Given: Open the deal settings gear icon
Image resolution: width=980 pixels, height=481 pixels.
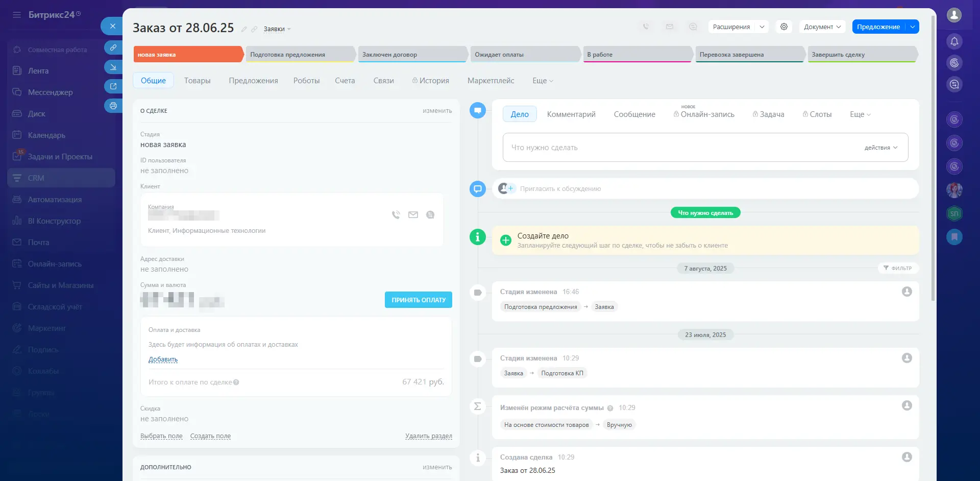Looking at the screenshot, I should (x=784, y=27).
